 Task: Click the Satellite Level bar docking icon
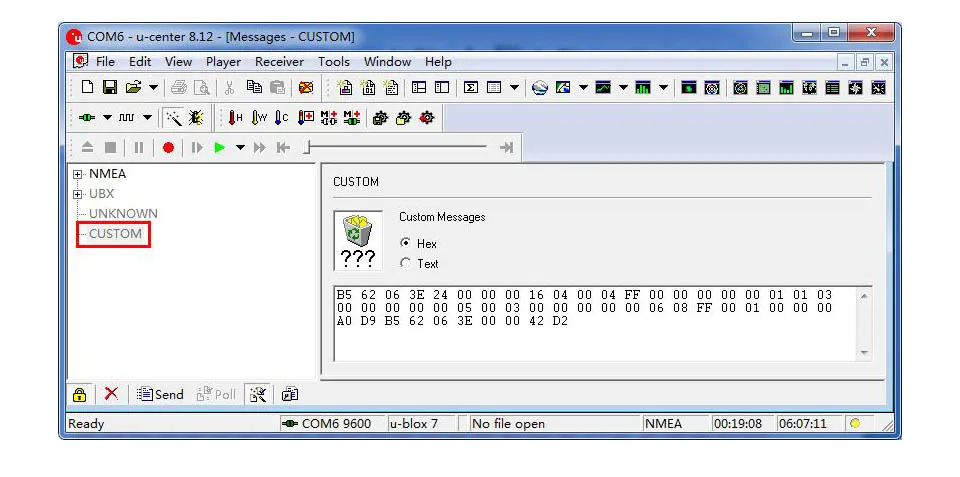pos(786,88)
